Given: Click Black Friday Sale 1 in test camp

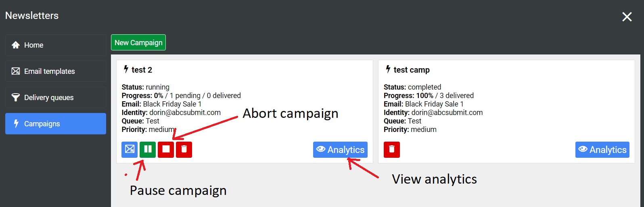Looking at the screenshot, I should (x=434, y=104).
